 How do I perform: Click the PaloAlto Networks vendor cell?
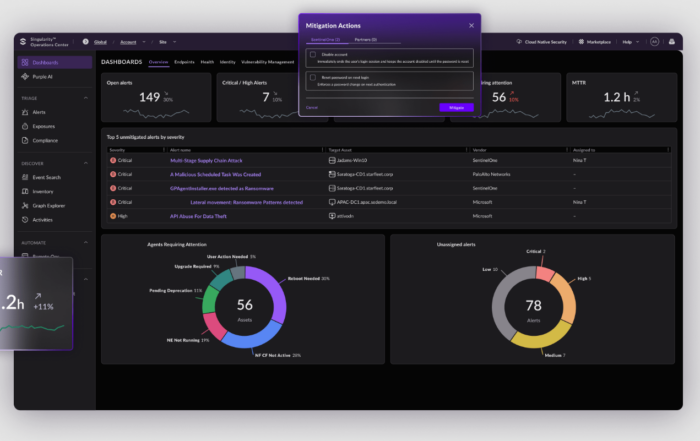pyautogui.click(x=492, y=175)
